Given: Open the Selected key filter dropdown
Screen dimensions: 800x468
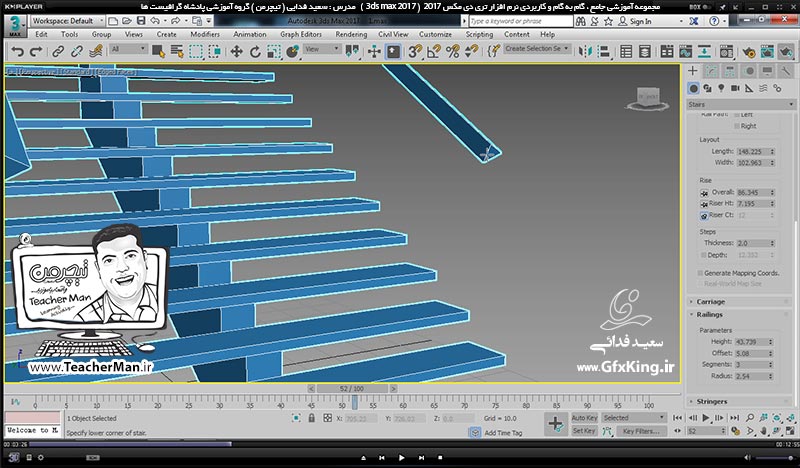Looking at the screenshot, I should [x=634, y=417].
